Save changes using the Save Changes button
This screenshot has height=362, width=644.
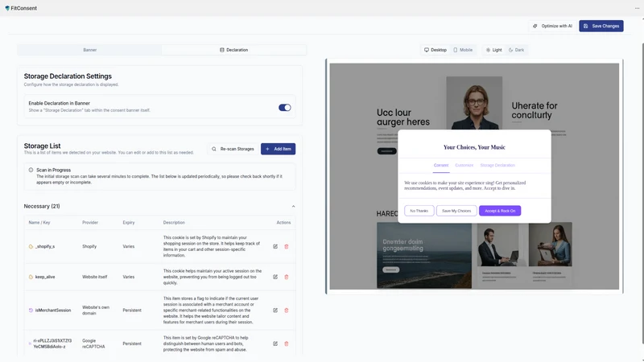[601, 26]
